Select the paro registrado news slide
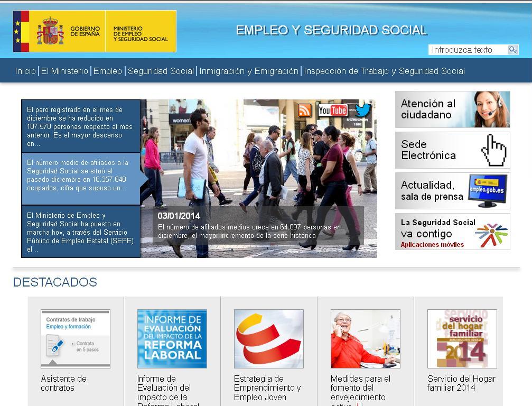Screen dimensions: 532x406 (81, 126)
